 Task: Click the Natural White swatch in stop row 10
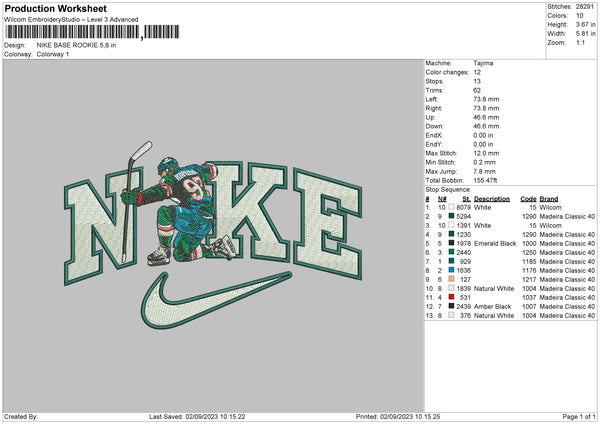452,288
